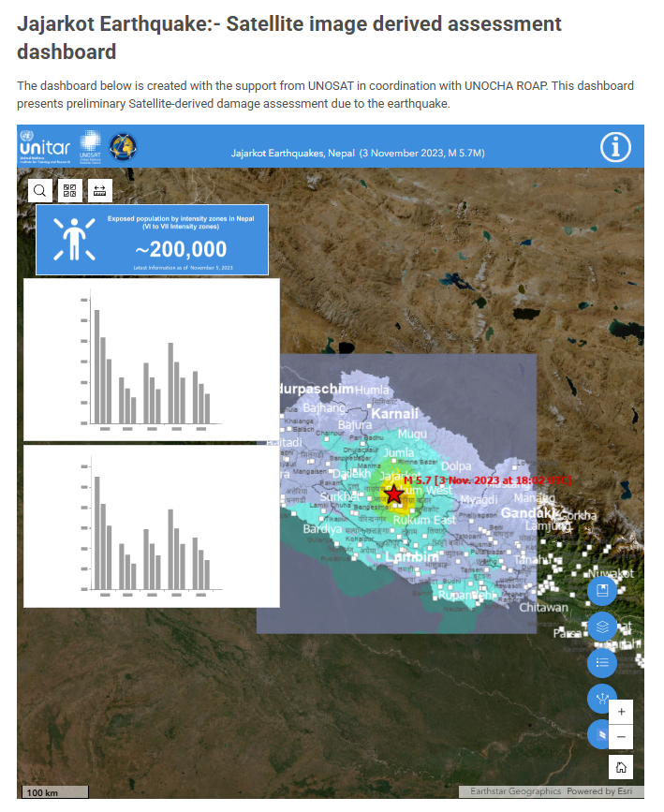
Task: Click the Humla district label
Action: (x=372, y=390)
